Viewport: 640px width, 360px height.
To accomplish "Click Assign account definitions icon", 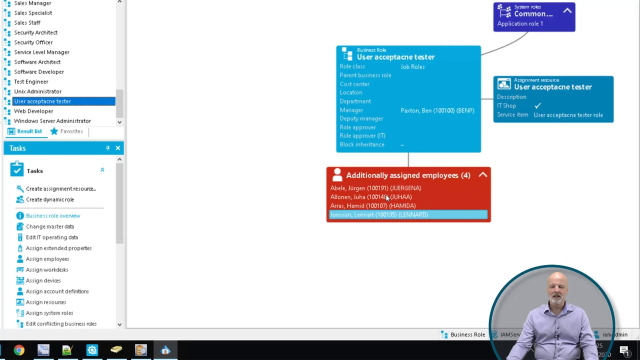I will 20,291.
